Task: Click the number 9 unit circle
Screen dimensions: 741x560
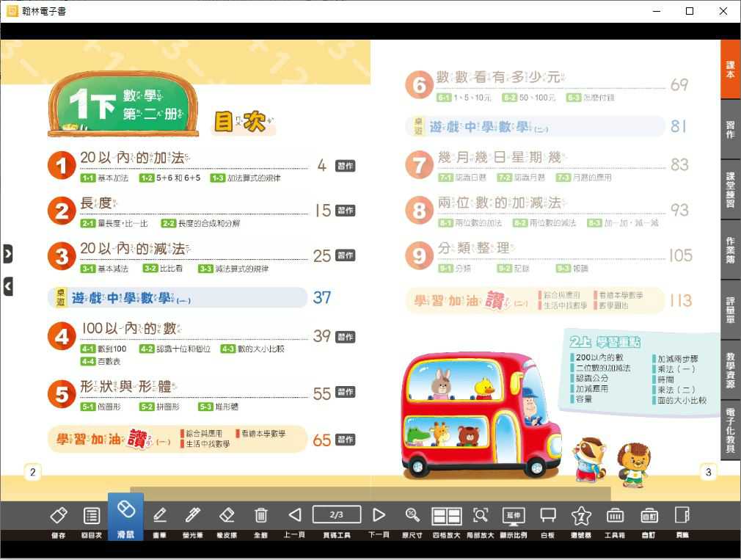Action: point(419,255)
